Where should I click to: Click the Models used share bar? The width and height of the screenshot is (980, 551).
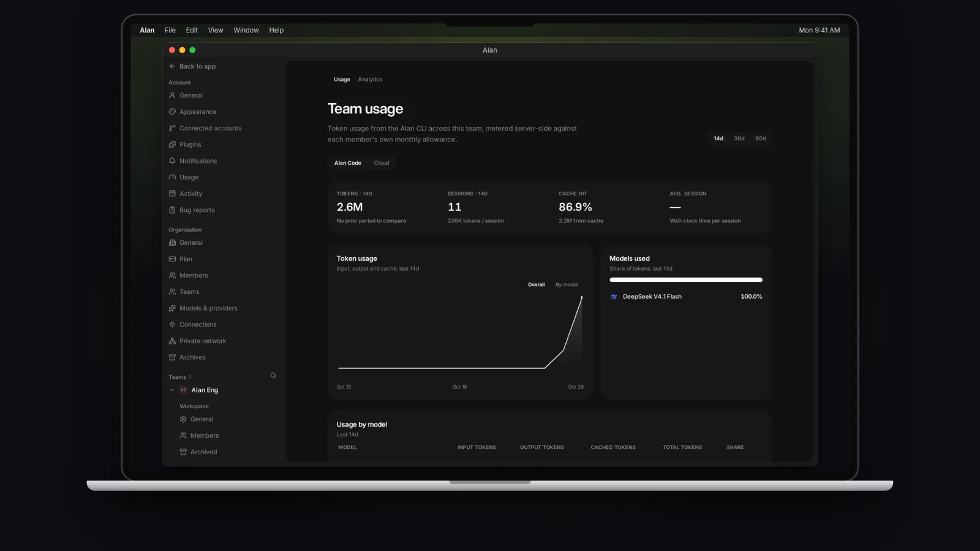point(686,280)
